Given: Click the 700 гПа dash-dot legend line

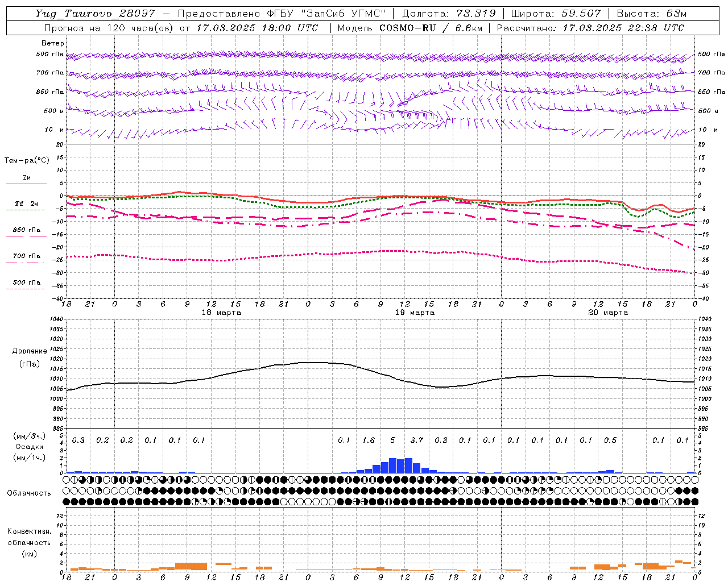Looking at the screenshot, I should tap(25, 263).
